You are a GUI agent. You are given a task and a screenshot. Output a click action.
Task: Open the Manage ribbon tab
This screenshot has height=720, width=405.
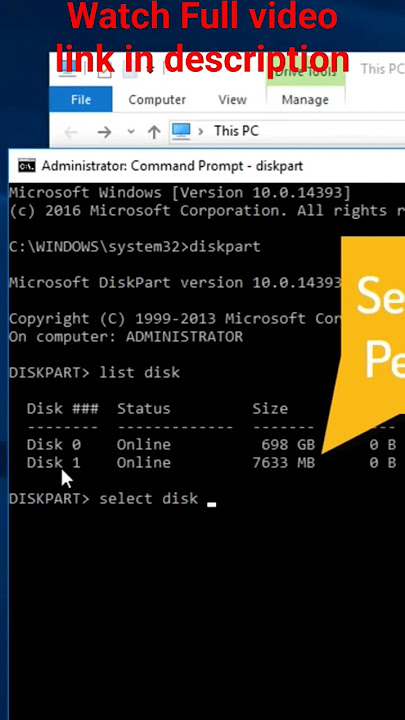pyautogui.click(x=305, y=100)
